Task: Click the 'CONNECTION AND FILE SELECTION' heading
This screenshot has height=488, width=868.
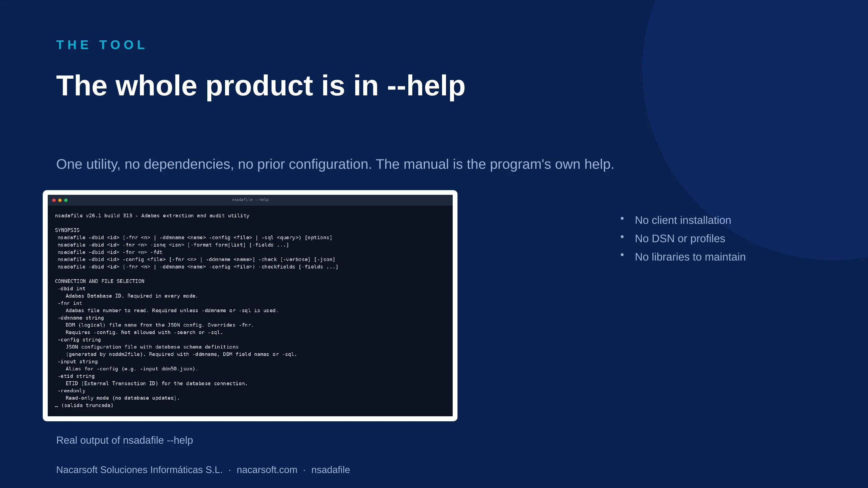Action: (x=99, y=281)
